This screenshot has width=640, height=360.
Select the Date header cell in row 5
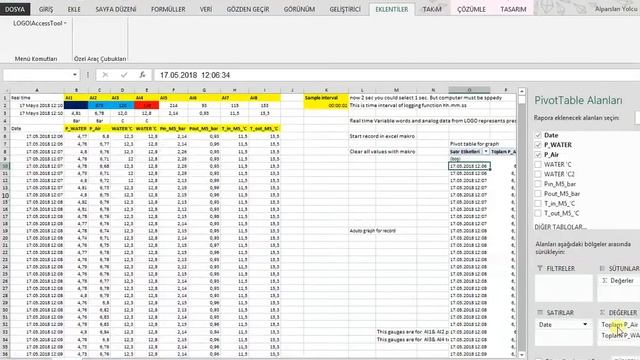(x=37, y=129)
